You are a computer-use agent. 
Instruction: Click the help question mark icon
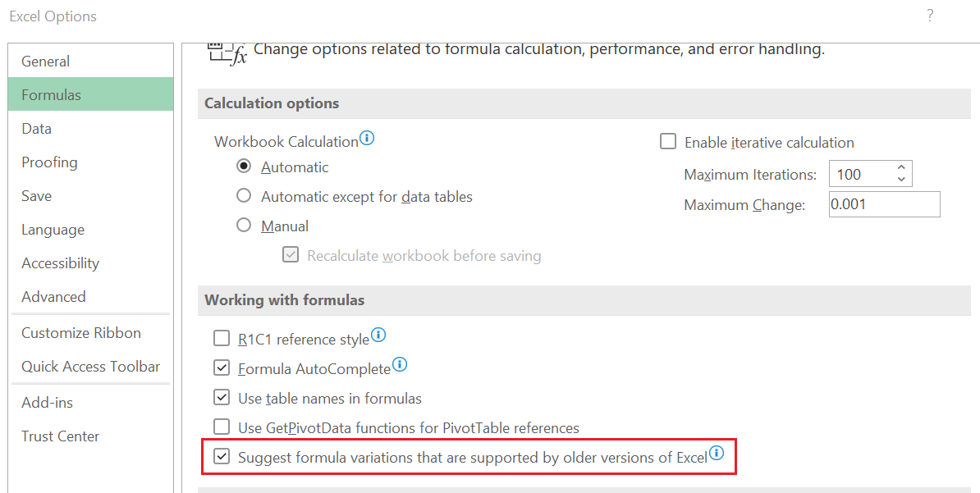[930, 16]
